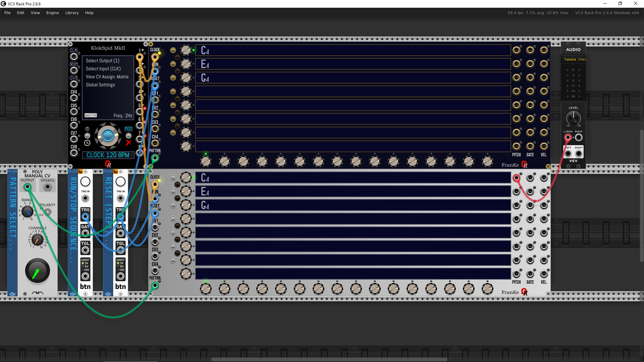
Task: Choose Select Input (CLK) on the KlokSpid display
Action: 103,69
